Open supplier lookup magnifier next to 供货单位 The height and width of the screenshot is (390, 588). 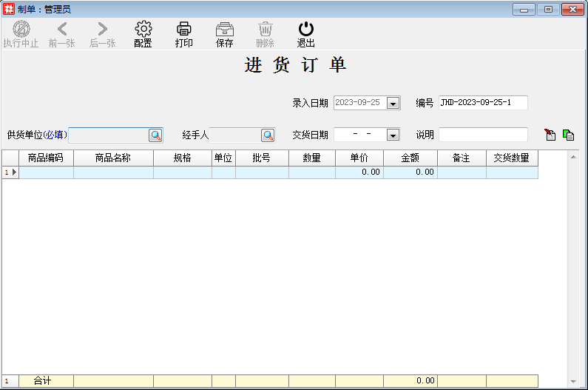click(x=155, y=135)
